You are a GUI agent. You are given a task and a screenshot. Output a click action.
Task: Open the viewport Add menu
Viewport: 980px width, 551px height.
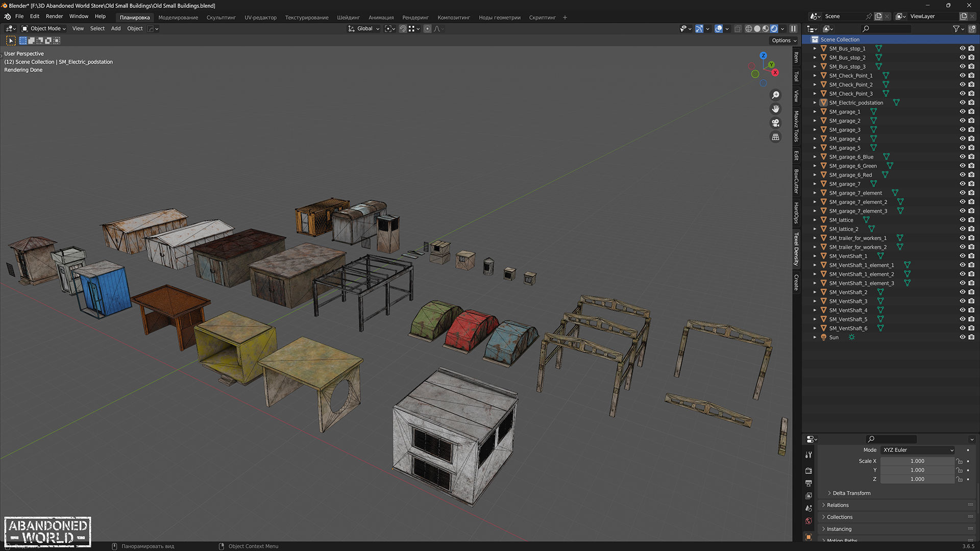click(x=116, y=29)
